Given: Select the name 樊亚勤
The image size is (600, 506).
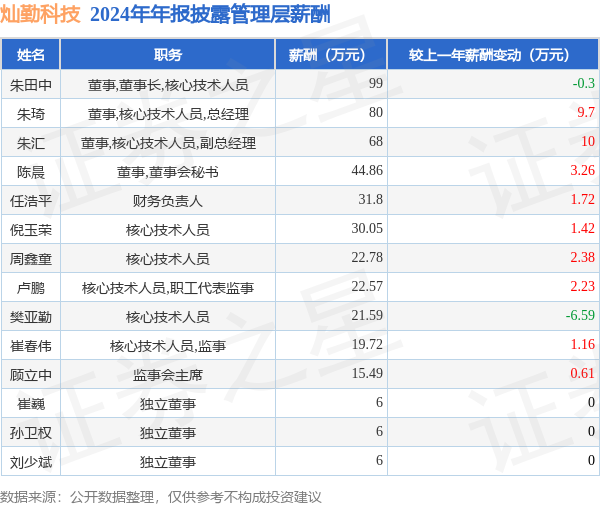Looking at the screenshot, I should click(31, 317).
